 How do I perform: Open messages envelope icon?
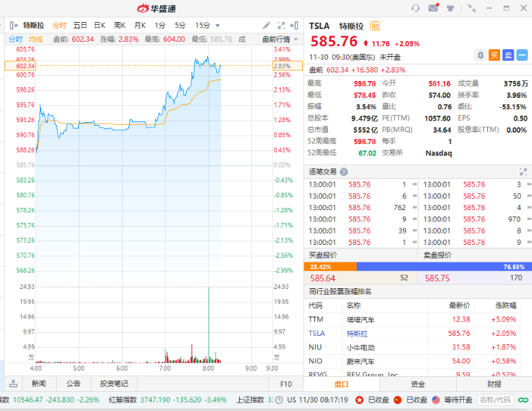pyautogui.click(x=433, y=8)
